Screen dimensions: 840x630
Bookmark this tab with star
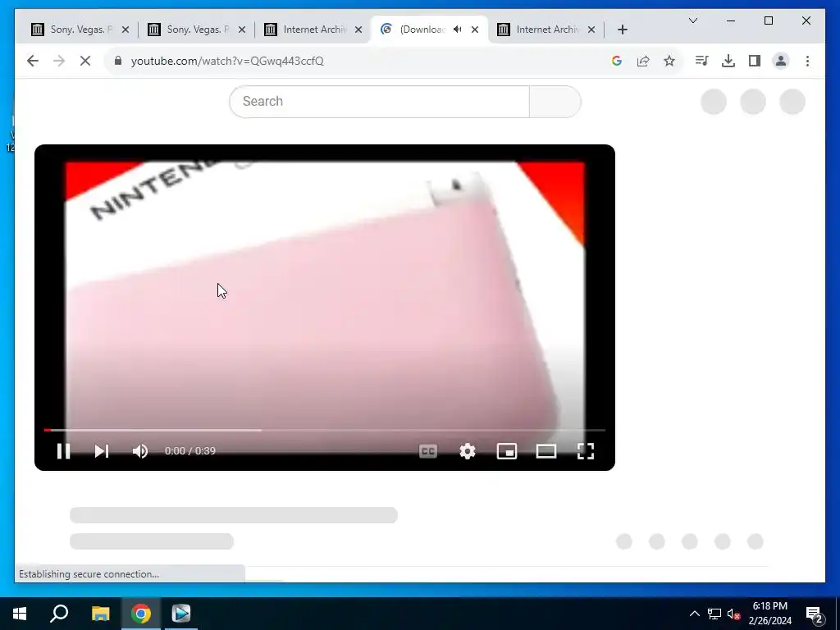pyautogui.click(x=669, y=61)
